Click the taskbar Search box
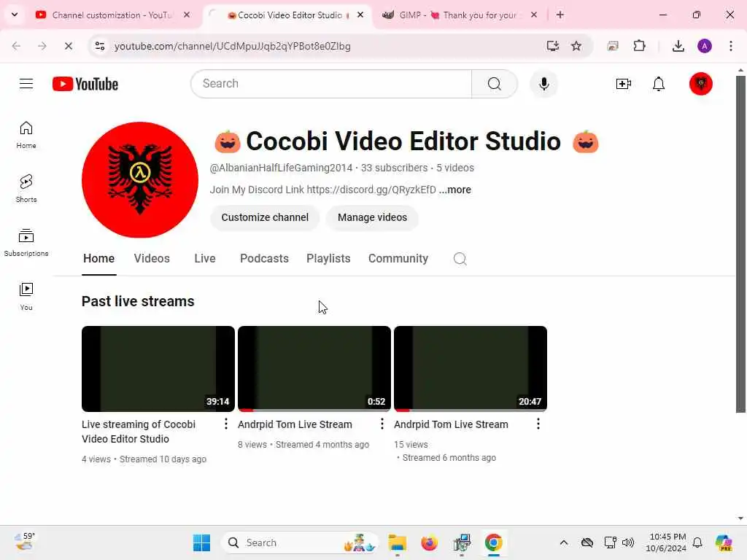The height and width of the screenshot is (560, 747). (300, 542)
